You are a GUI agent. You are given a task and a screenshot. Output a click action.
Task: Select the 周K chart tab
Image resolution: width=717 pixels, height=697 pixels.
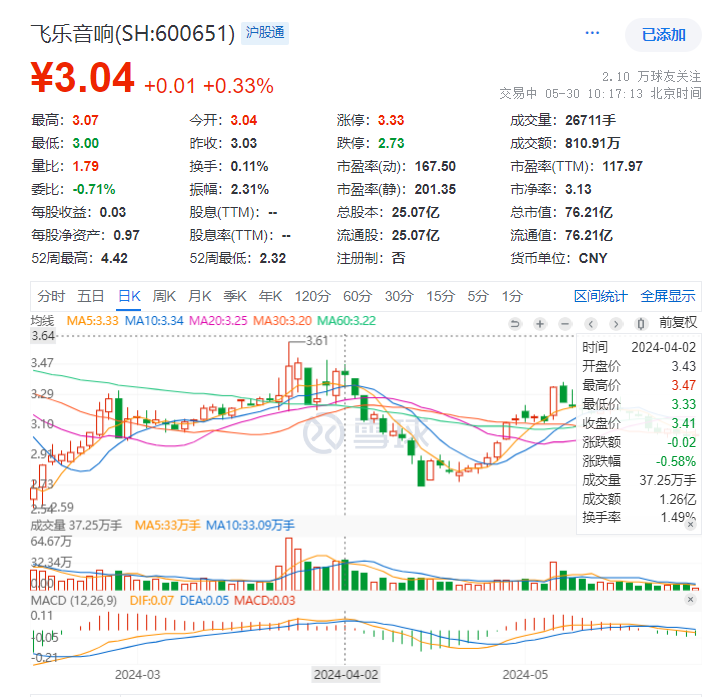coord(164,296)
